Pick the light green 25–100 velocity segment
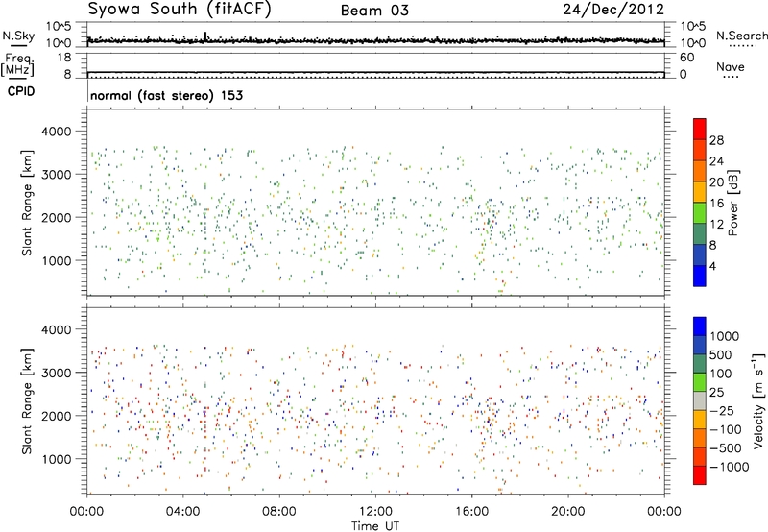 700,383
